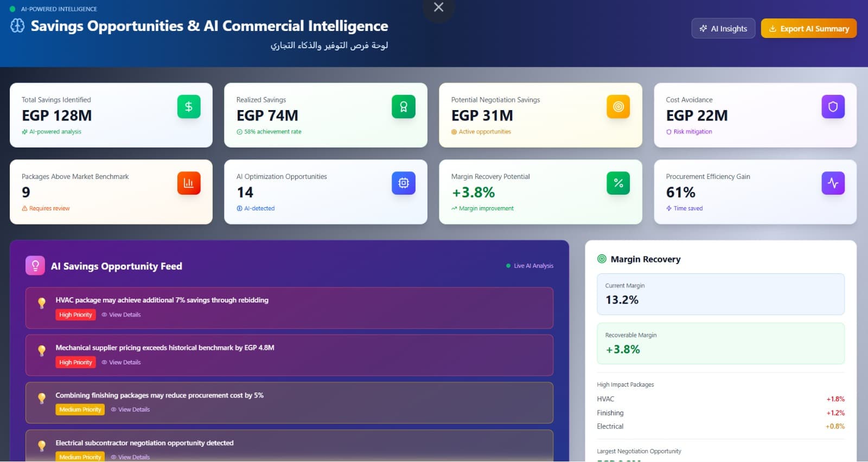Select the Recoverable Margin +3.8% box
This screenshot has height=462, width=868.
[720, 344]
